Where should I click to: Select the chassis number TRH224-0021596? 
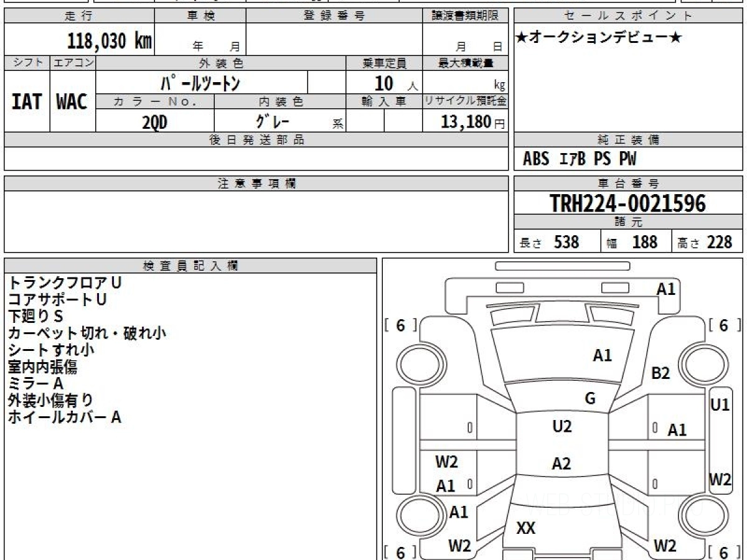[x=628, y=203]
